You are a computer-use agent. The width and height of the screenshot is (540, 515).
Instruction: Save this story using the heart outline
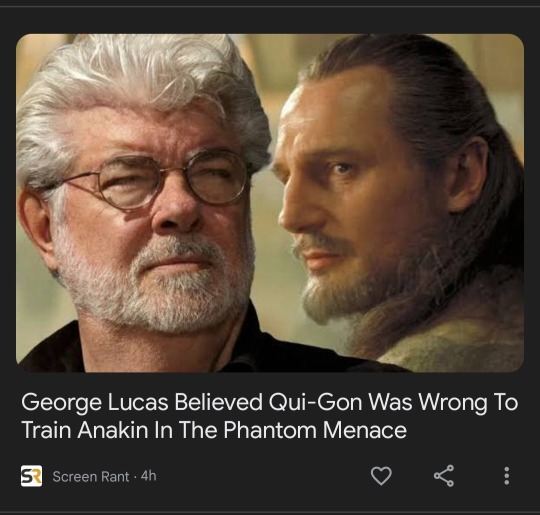381,476
